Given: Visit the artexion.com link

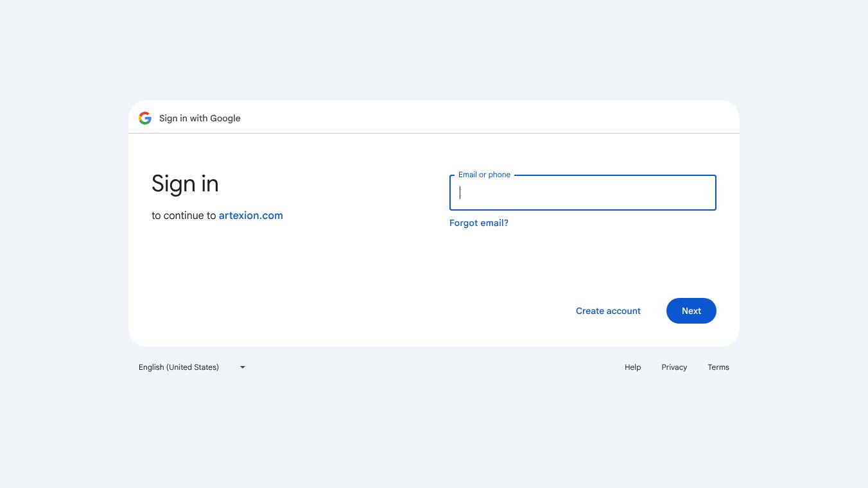Looking at the screenshot, I should tap(251, 216).
